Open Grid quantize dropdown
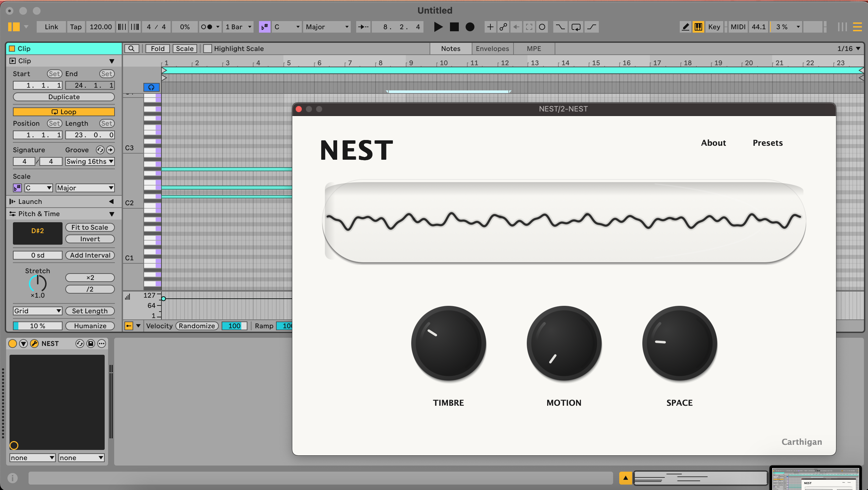The height and width of the screenshot is (490, 868). pos(37,311)
